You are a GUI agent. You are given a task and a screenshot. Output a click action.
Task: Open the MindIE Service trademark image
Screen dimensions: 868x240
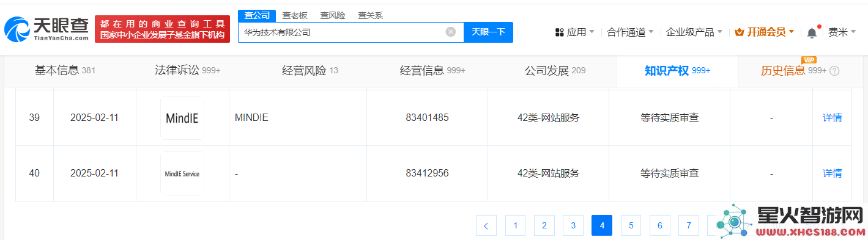(x=182, y=173)
